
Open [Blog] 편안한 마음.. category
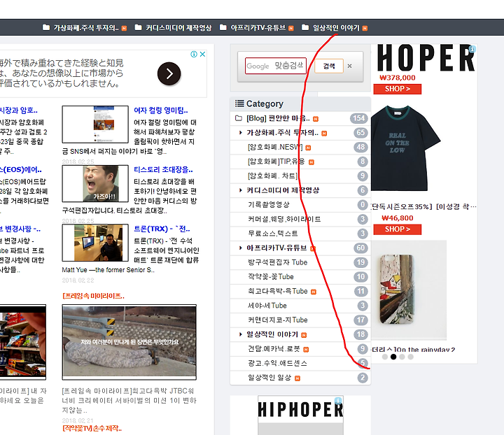click(278, 118)
